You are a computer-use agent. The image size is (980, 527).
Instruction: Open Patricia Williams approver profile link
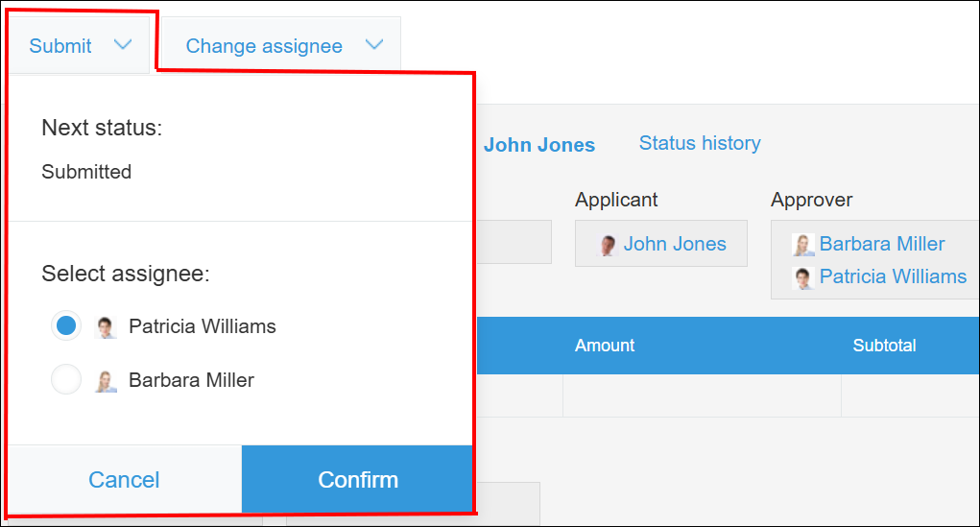[x=893, y=276]
